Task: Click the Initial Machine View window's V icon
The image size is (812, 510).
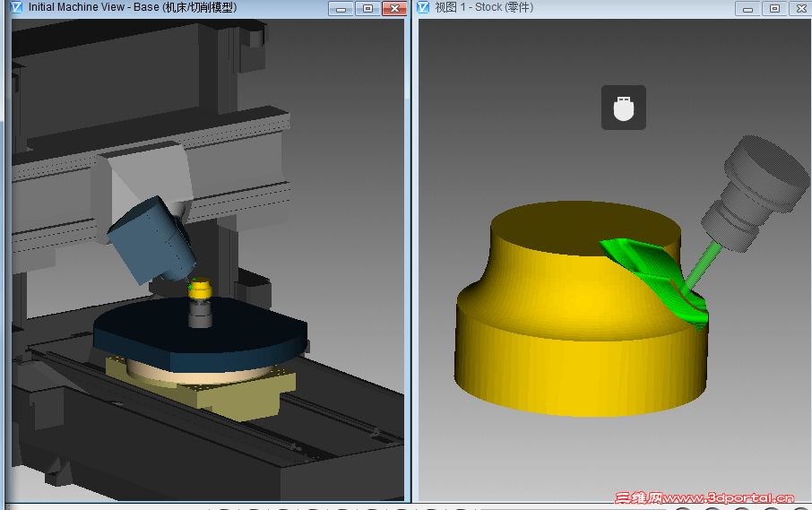Action: point(16,7)
